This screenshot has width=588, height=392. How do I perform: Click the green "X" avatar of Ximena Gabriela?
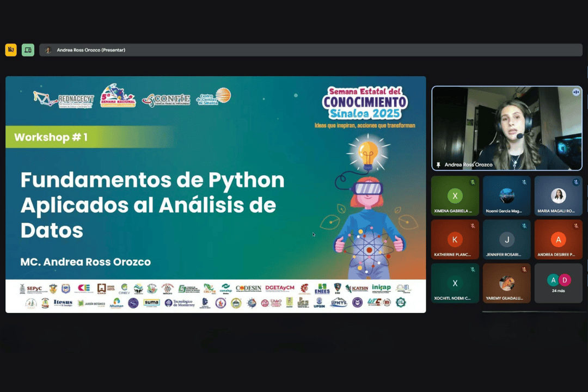tap(455, 196)
